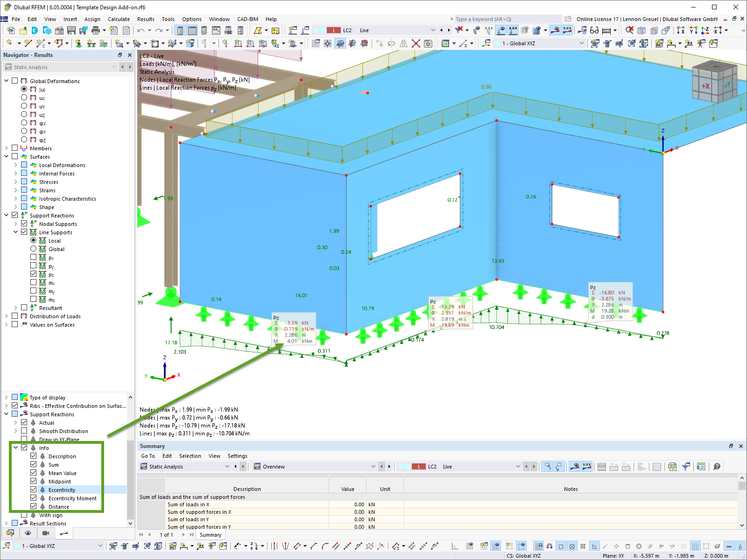Screen dimensions: 747x560
Task: Open Settings in the Summary panel
Action: point(237,456)
